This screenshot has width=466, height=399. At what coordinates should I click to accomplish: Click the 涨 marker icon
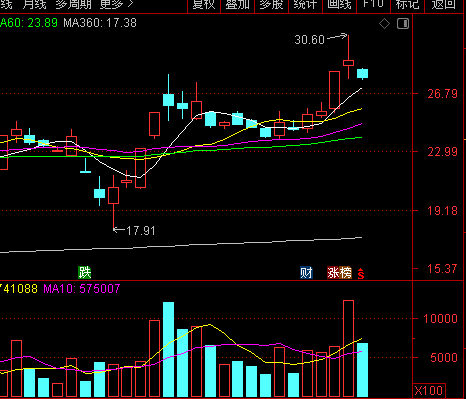click(x=333, y=273)
